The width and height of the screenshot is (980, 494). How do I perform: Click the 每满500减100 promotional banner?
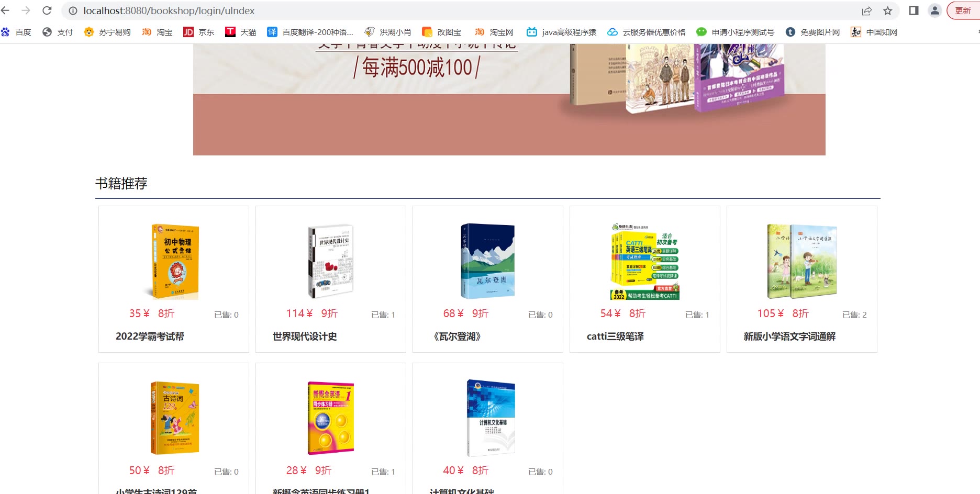click(x=509, y=99)
